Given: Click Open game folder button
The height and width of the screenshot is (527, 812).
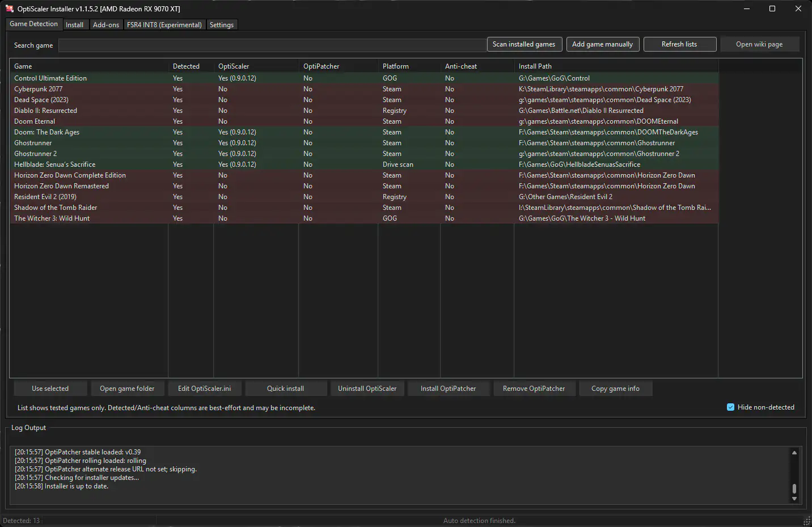Looking at the screenshot, I should 127,389.
